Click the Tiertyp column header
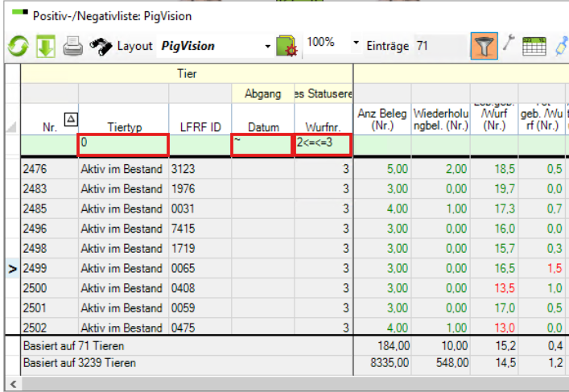 (x=124, y=119)
